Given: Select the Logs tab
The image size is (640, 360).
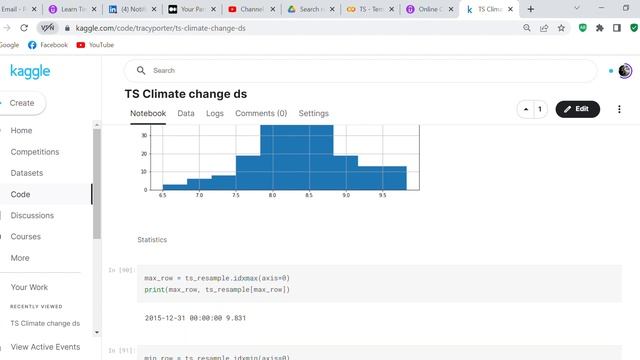Looking at the screenshot, I should [215, 113].
